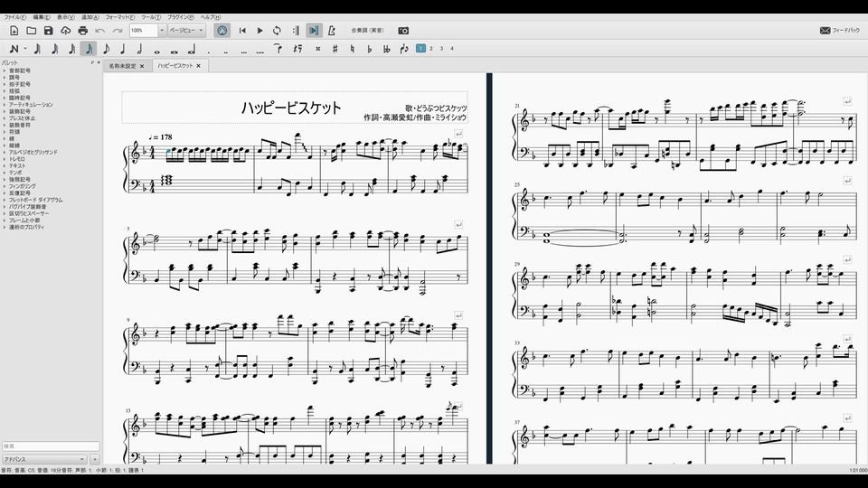Toggle loop playback

(277, 31)
